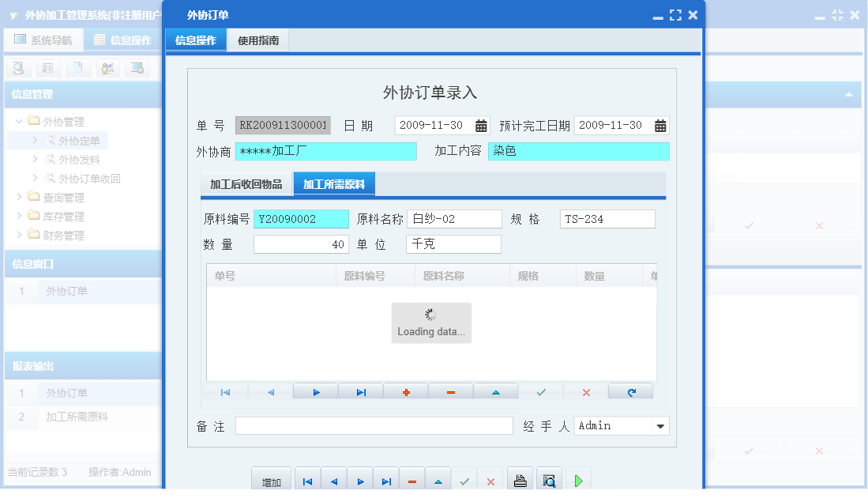Viewport: 868px width, 502px height.
Task: Click the first-record navigation icon in the grid
Action: click(x=224, y=391)
